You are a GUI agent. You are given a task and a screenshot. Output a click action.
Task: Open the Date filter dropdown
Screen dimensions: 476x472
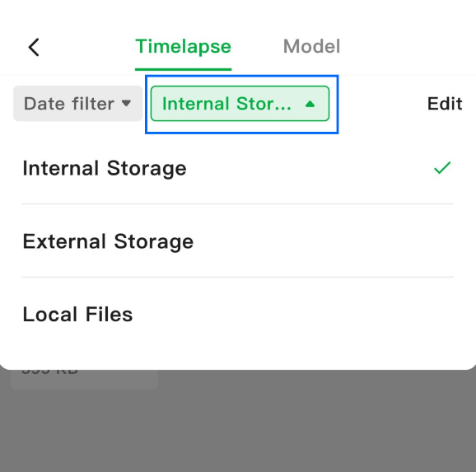pos(77,104)
